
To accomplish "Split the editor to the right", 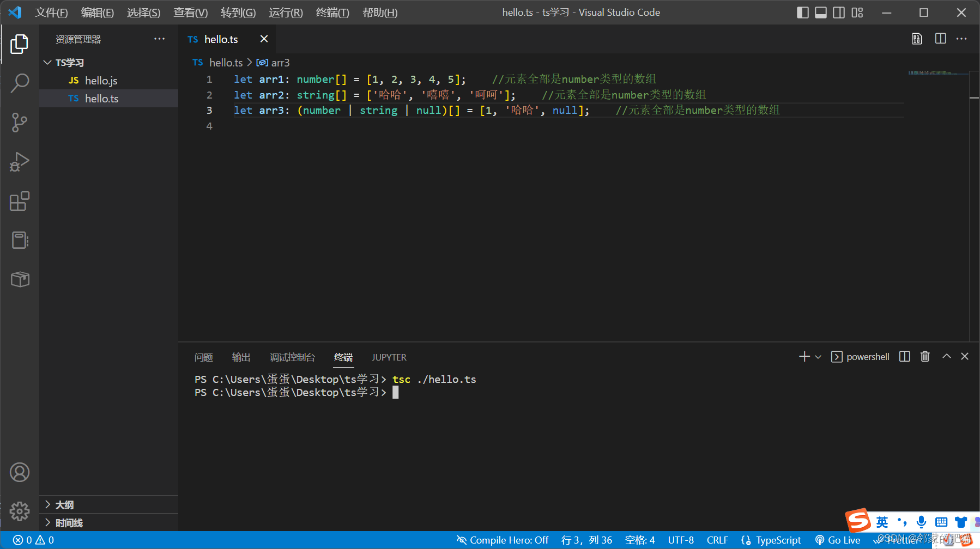I will click(x=940, y=39).
